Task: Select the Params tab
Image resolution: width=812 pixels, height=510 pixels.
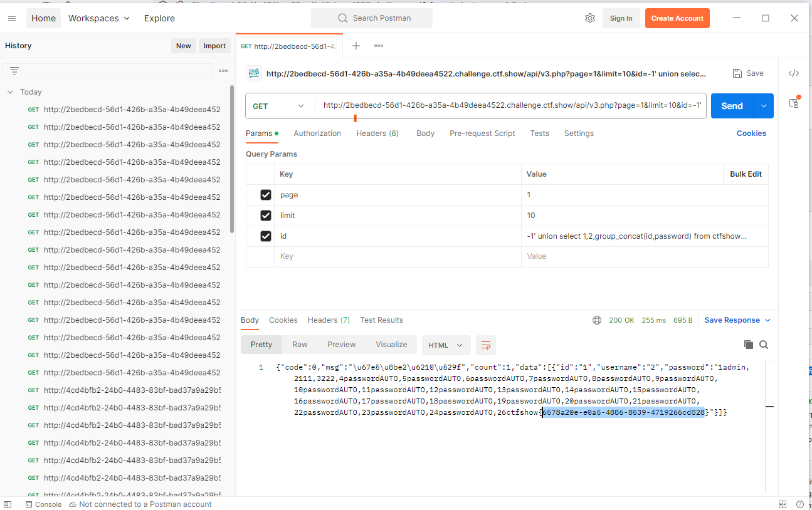Action: [x=262, y=133]
